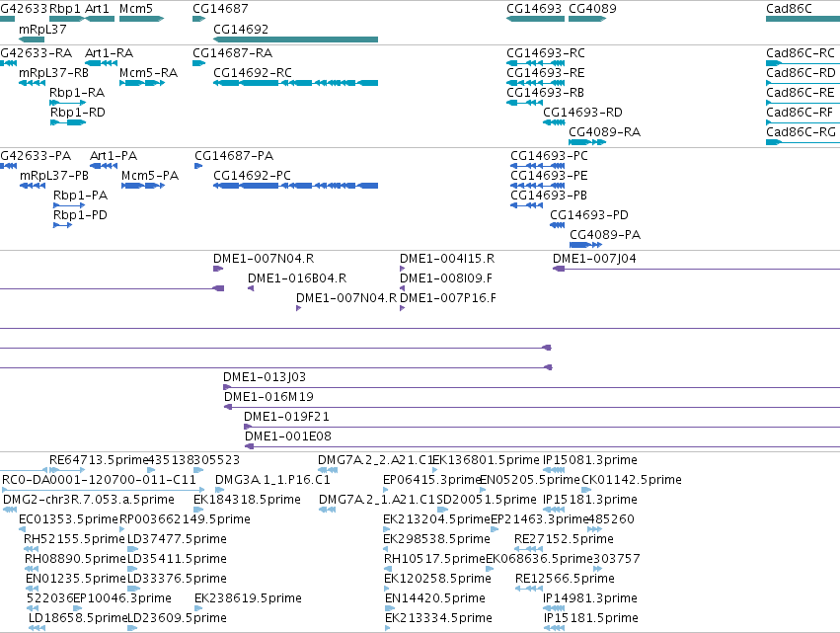Select the DME1-019F21 clone label
This screenshot has width=840, height=633.
(x=286, y=417)
